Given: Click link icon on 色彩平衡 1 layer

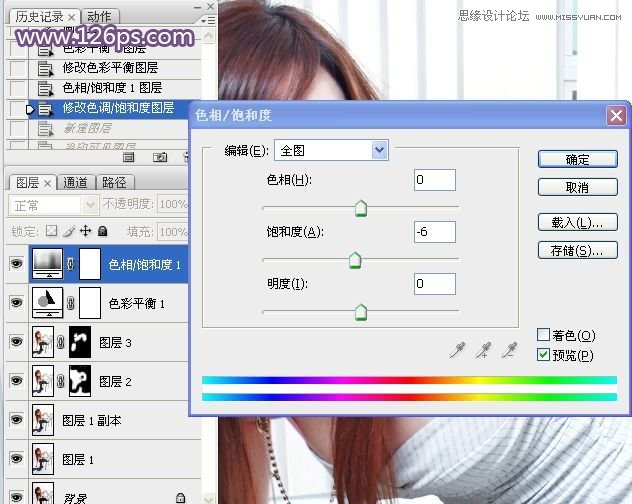Looking at the screenshot, I should click(x=71, y=303).
